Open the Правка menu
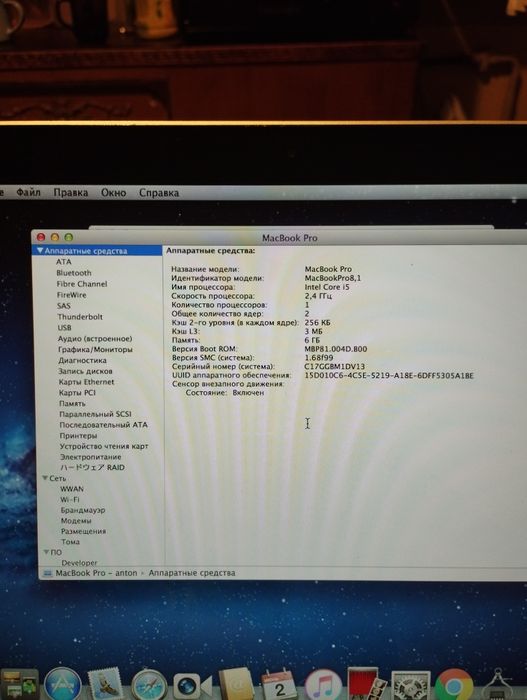 (71, 192)
